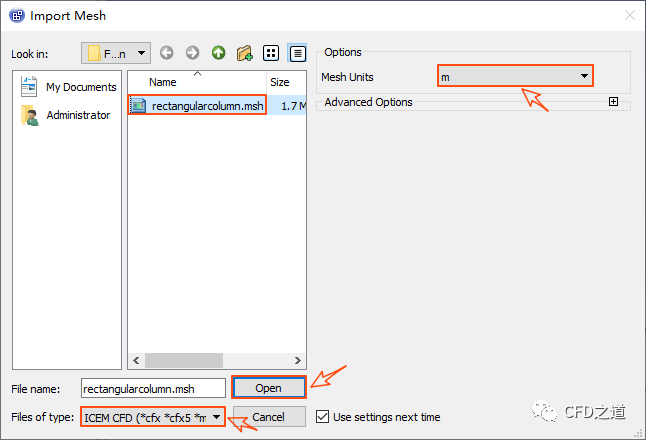Click the File name input field
Viewport: 646px width, 440px height.
pos(153,389)
